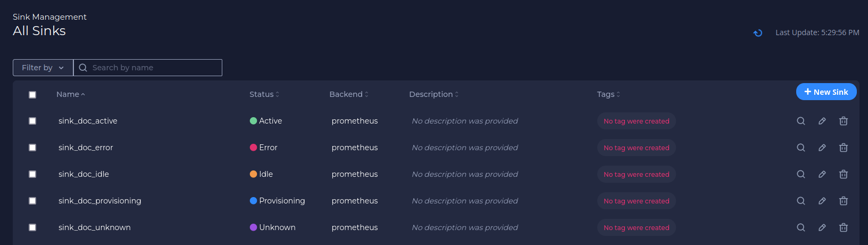Delete sink_doc_unknown using trash icon

click(x=843, y=227)
